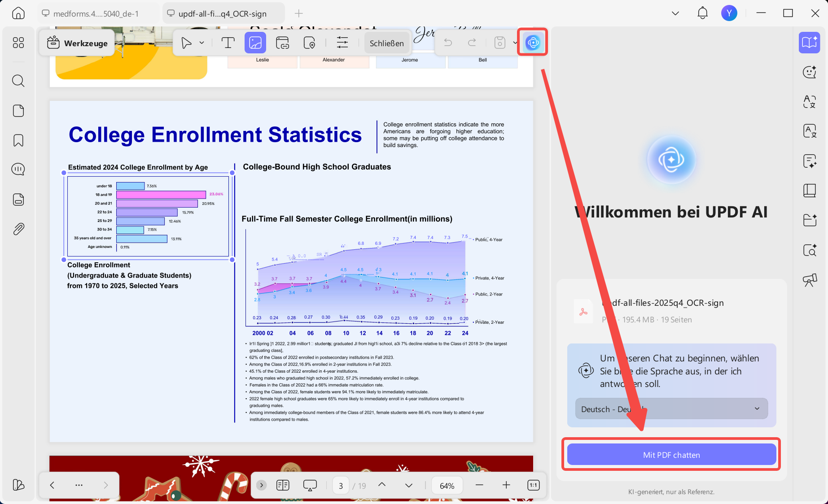The width and height of the screenshot is (828, 504).
Task: Click the Mit PDF chatten button
Action: 671,455
